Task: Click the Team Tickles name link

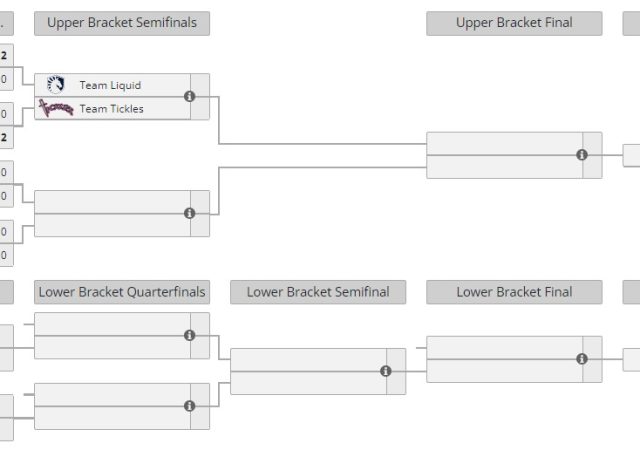Action: [x=111, y=108]
